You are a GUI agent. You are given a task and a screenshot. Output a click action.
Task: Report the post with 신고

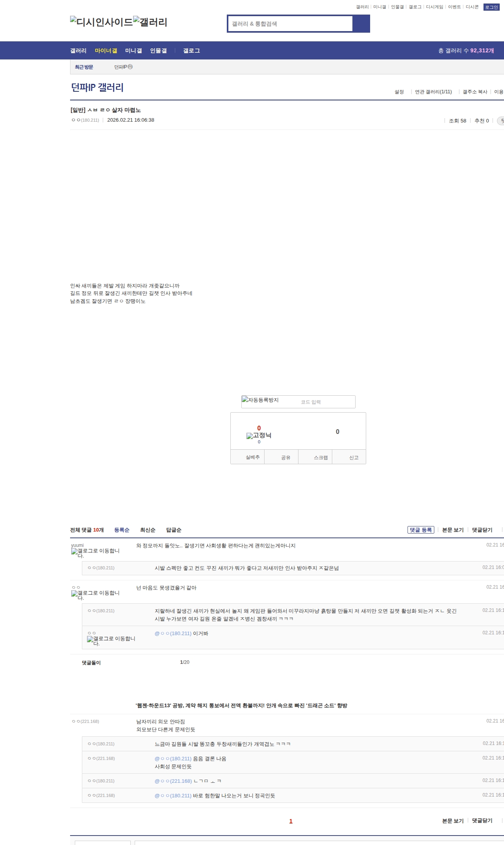pos(349,457)
